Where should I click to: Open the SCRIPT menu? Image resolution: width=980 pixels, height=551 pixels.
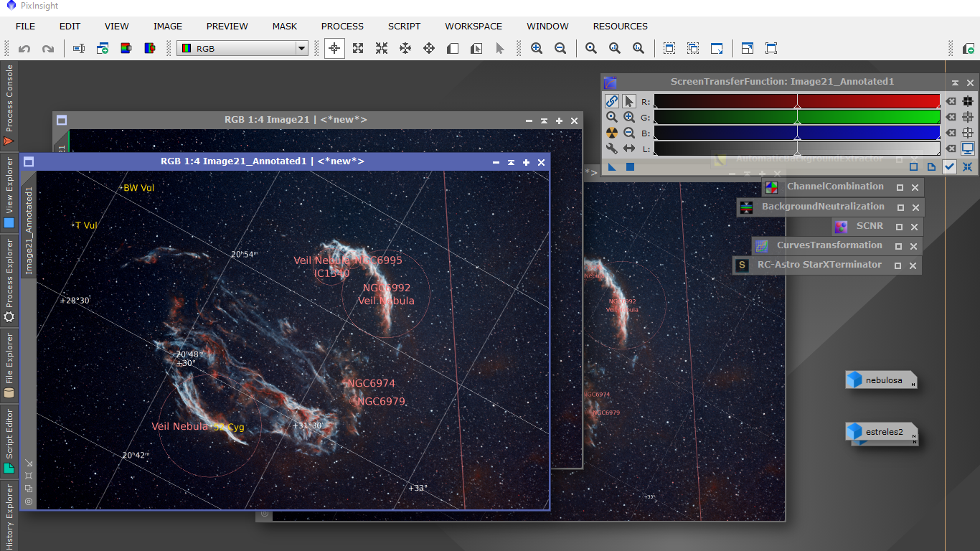point(404,26)
